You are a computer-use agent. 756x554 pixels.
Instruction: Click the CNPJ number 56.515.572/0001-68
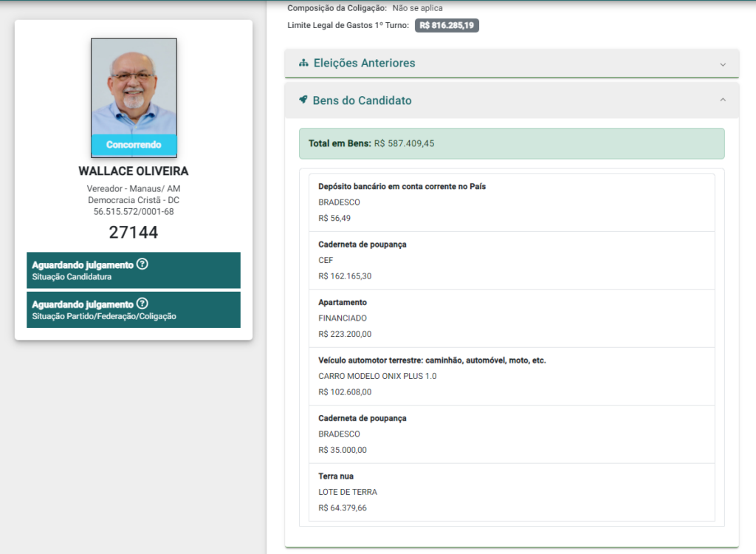coord(134,211)
